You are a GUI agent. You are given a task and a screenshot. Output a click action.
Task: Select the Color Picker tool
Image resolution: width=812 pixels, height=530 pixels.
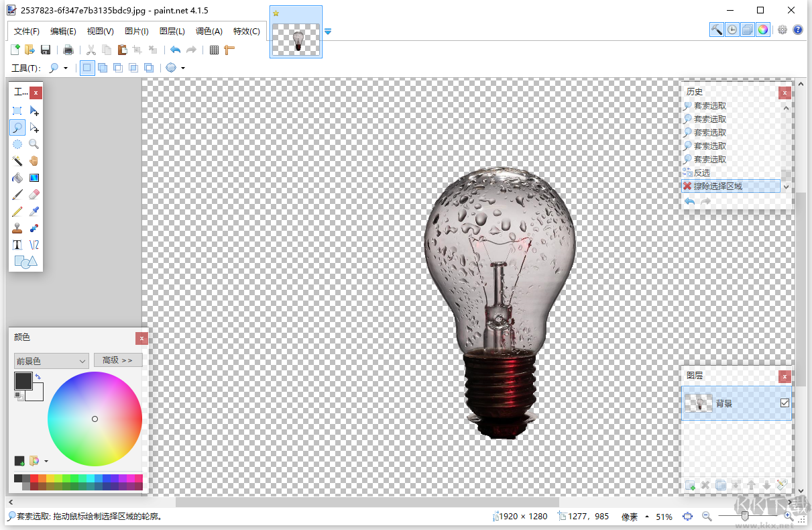(x=34, y=211)
